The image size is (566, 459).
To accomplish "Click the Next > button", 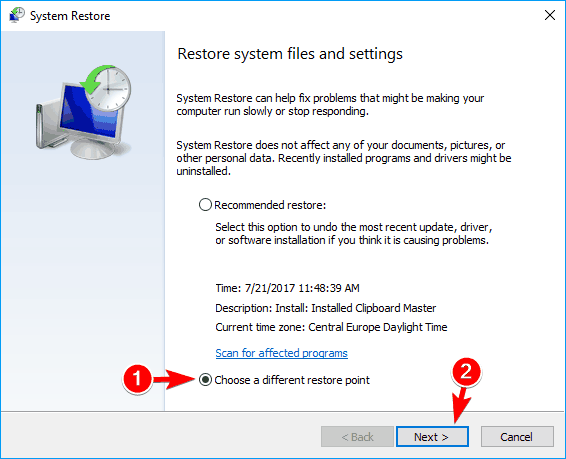I will pyautogui.click(x=432, y=437).
